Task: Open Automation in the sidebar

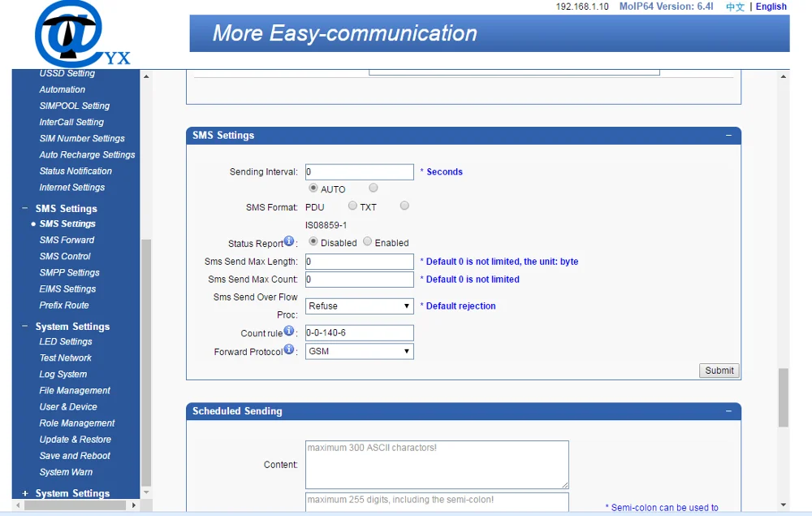Action: [x=63, y=89]
